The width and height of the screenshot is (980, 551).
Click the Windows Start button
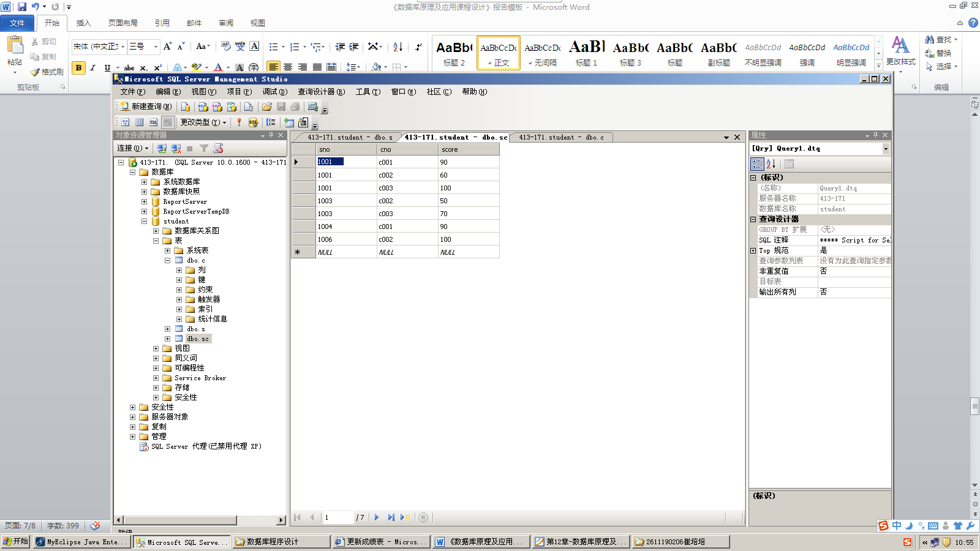(15, 542)
